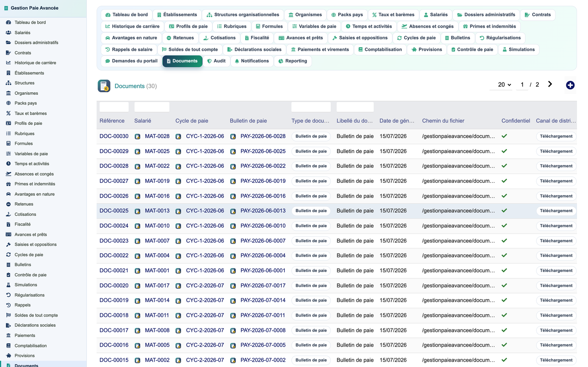588x367 pixels.
Task: Open Tableau de bord sidebar icon
Action: point(9,22)
